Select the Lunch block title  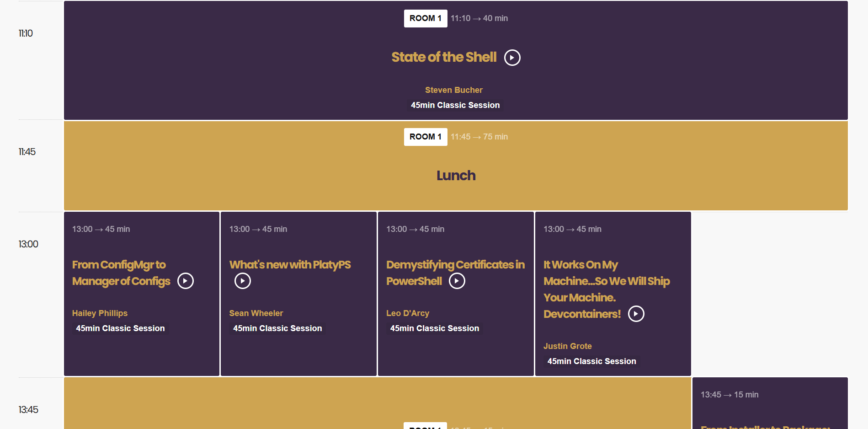point(456,176)
